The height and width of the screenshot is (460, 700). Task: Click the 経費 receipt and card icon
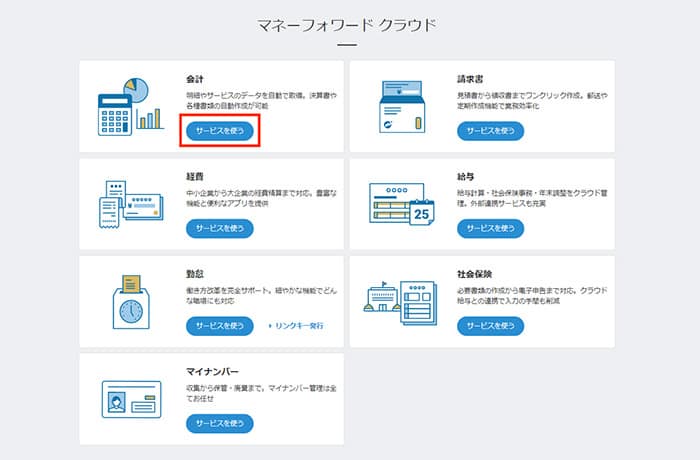pos(130,203)
